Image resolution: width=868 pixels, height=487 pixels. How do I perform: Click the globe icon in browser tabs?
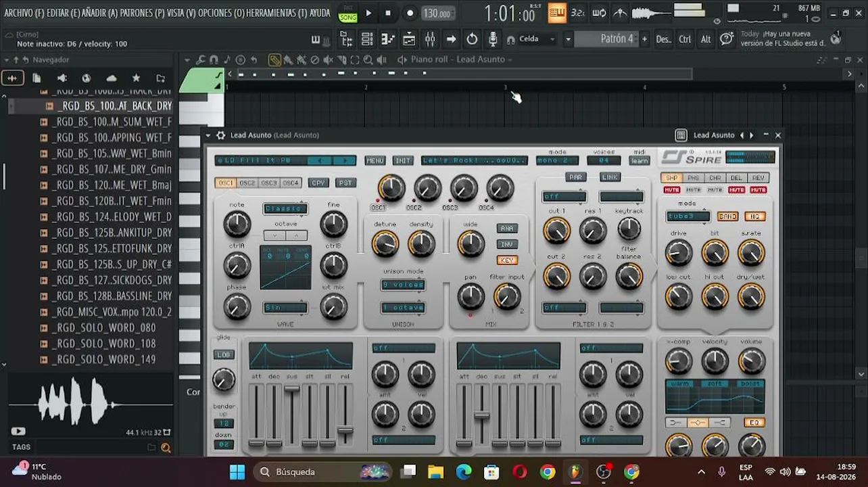coord(87,78)
